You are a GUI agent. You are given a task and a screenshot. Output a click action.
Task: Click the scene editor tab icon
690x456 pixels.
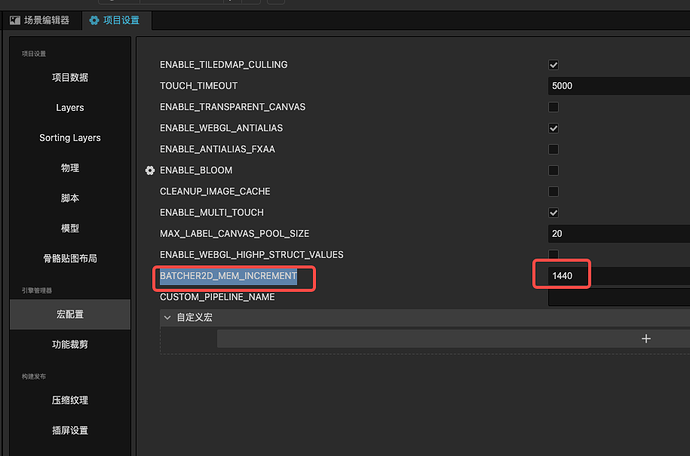pyautogui.click(x=15, y=20)
